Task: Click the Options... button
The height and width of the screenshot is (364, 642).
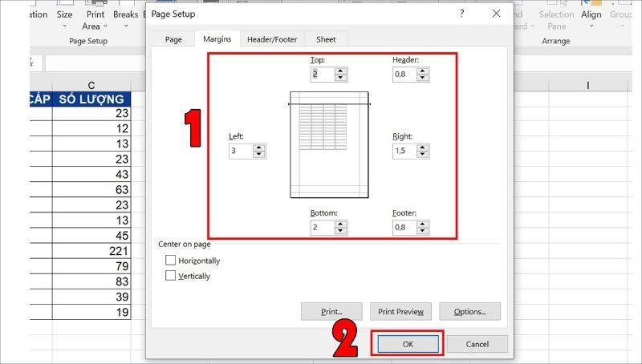Action: pos(469,312)
